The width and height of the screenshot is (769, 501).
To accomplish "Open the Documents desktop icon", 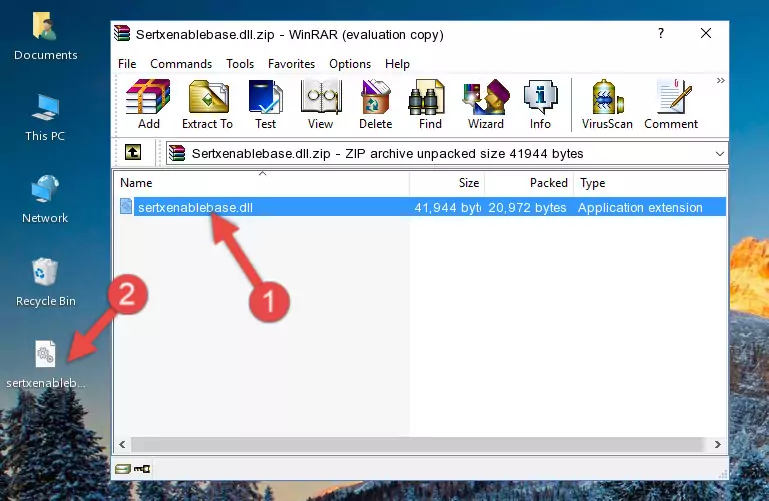I will (x=46, y=37).
